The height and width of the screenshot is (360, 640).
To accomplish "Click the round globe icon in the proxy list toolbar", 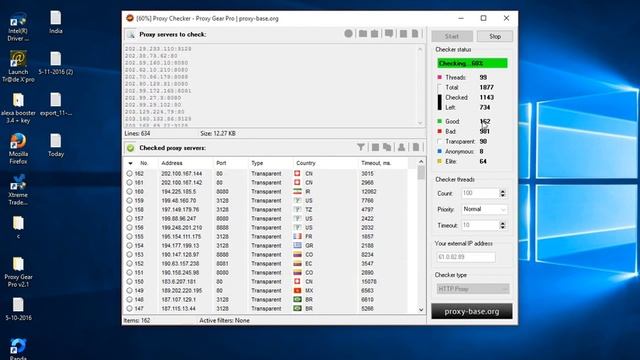I will (348, 34).
